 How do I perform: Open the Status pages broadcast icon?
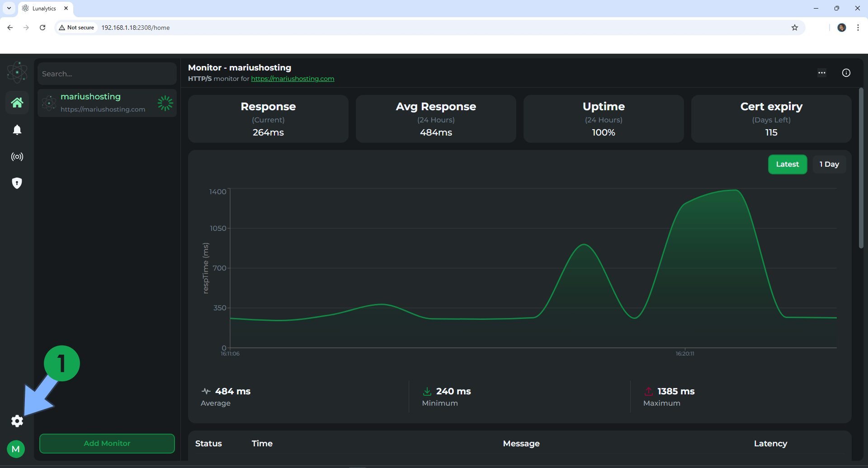(17, 157)
